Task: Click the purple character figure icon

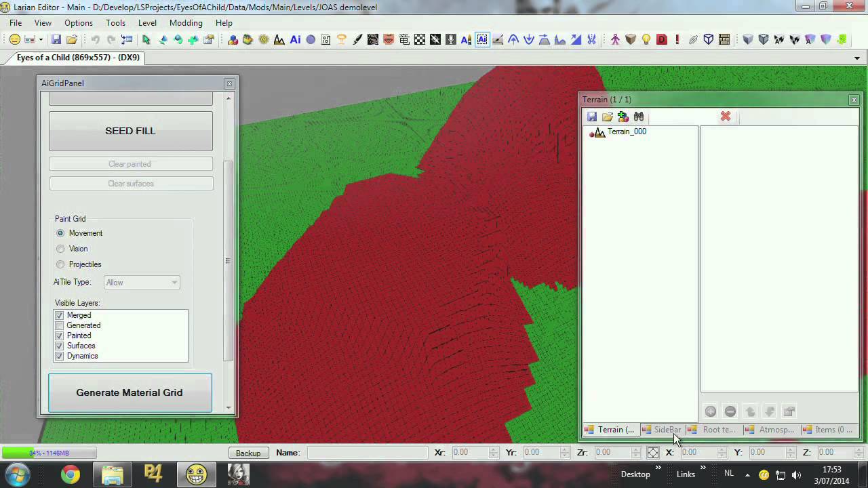Action: [615, 40]
